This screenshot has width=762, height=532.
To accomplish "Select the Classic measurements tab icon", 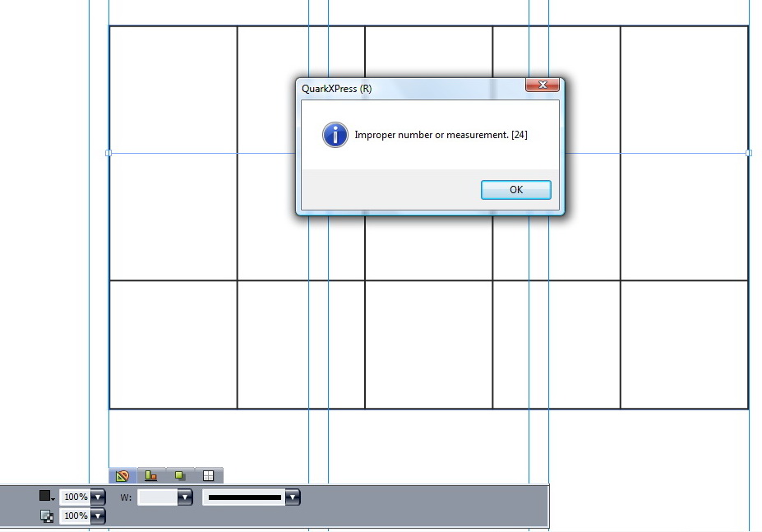I will pyautogui.click(x=122, y=475).
